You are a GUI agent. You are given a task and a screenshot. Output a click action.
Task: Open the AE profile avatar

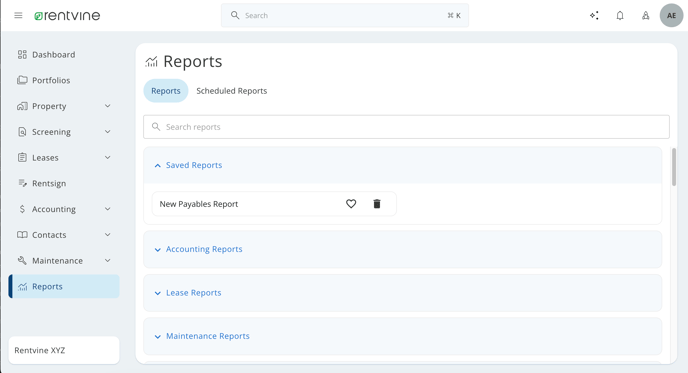coord(671,15)
